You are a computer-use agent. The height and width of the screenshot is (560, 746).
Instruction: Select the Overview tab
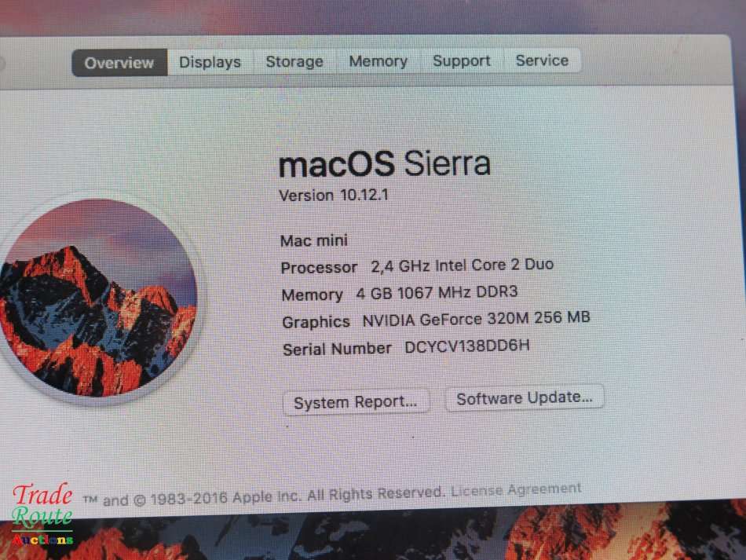(119, 63)
